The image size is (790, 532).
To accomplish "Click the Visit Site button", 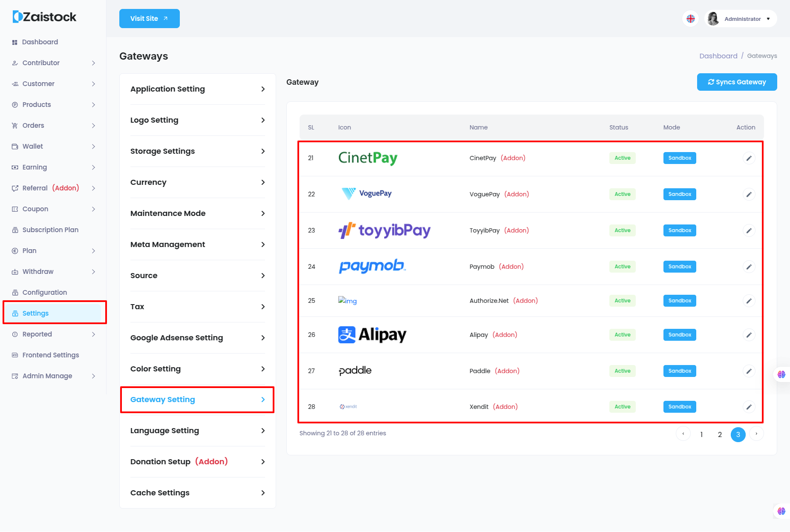I will tap(150, 18).
